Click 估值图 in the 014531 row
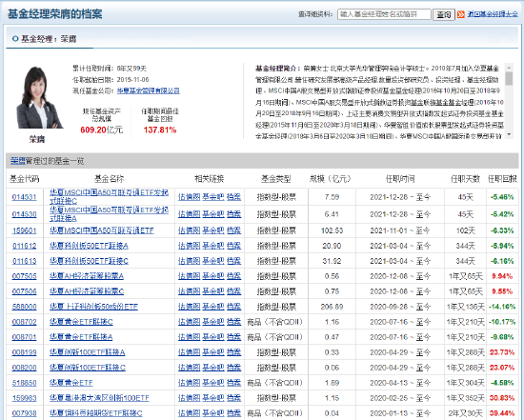This screenshot has width=524, height=420. coord(190,197)
